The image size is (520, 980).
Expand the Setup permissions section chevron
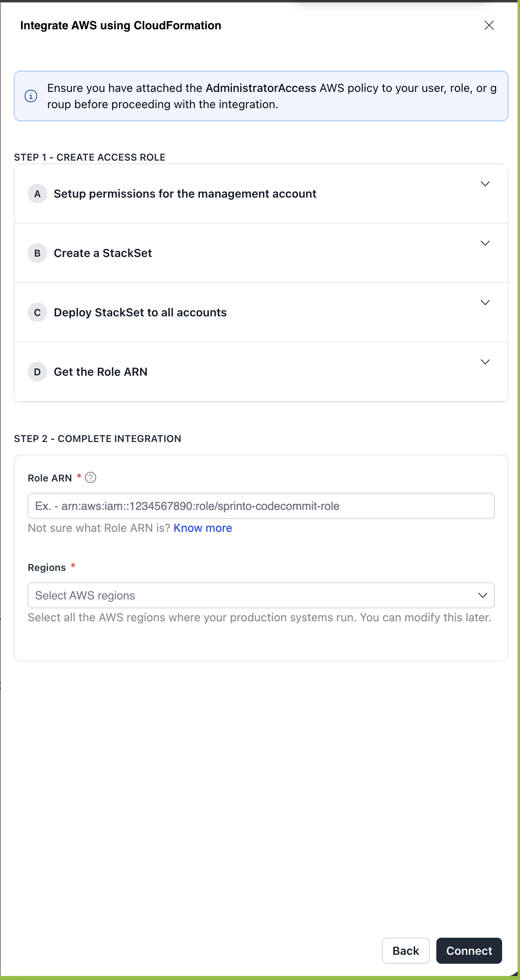[x=485, y=184]
